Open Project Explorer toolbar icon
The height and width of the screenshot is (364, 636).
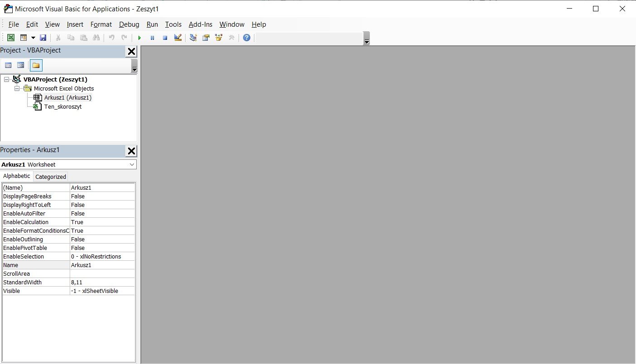tap(193, 38)
